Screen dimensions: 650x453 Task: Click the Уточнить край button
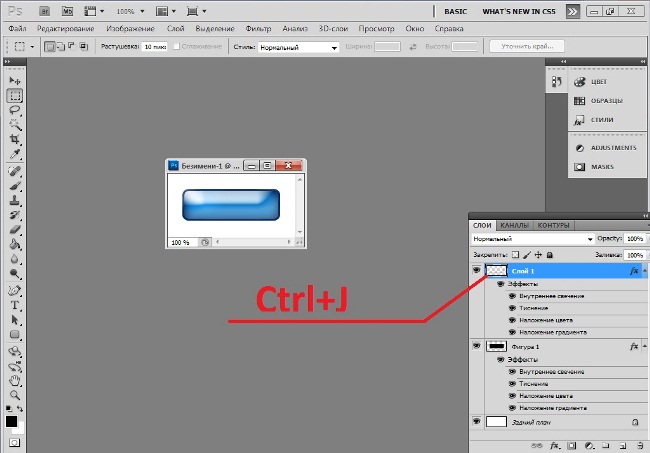(527, 46)
